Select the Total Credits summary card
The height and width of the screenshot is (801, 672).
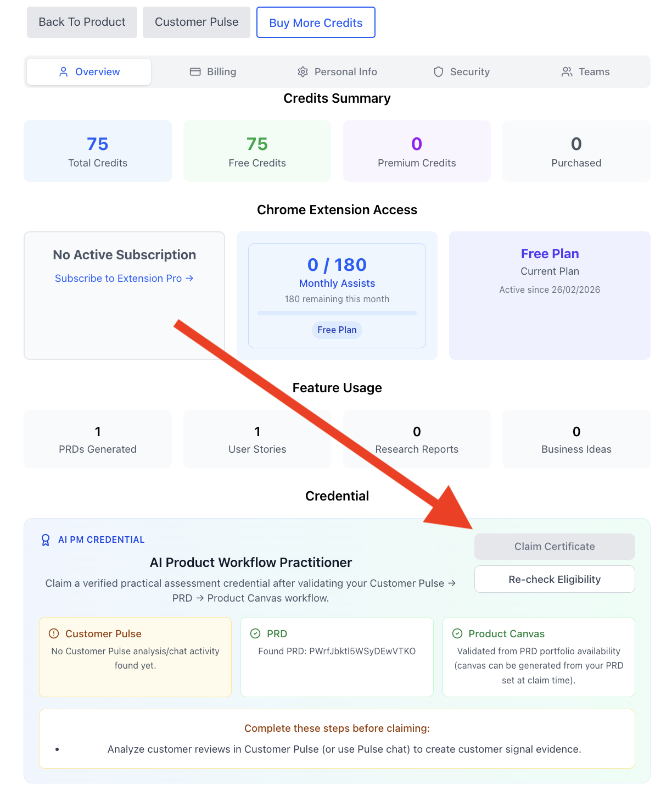pyautogui.click(x=97, y=151)
